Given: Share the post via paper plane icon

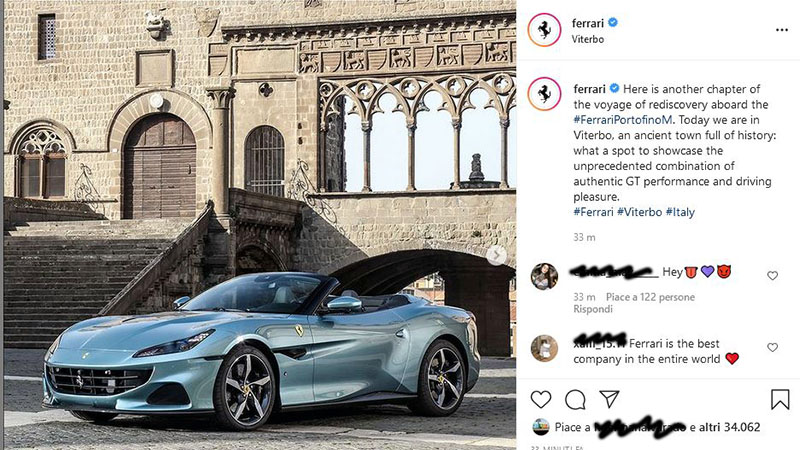Looking at the screenshot, I should tap(609, 399).
